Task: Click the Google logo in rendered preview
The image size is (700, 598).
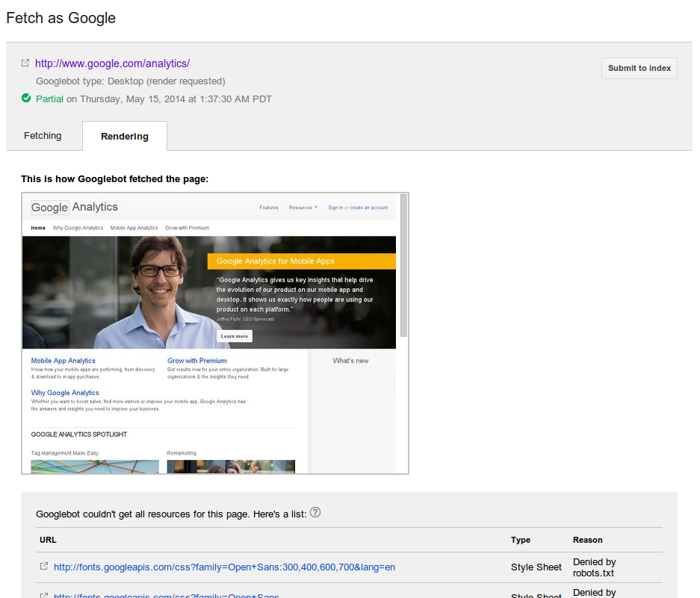Action: point(49,208)
